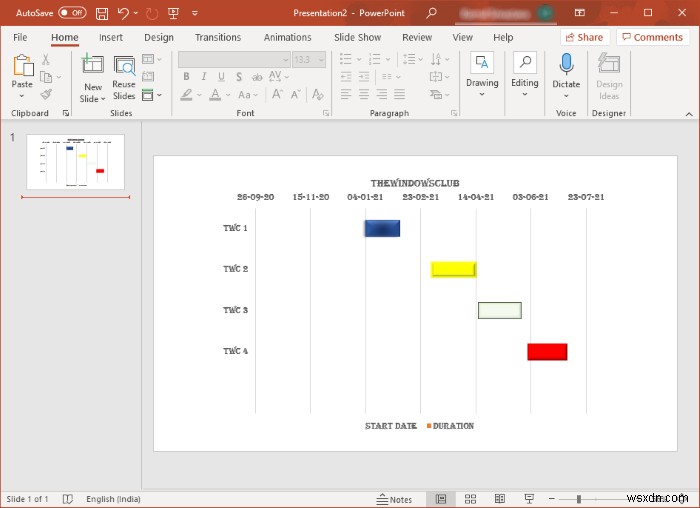Open the Comments button
The image size is (700, 508).
(x=652, y=37)
